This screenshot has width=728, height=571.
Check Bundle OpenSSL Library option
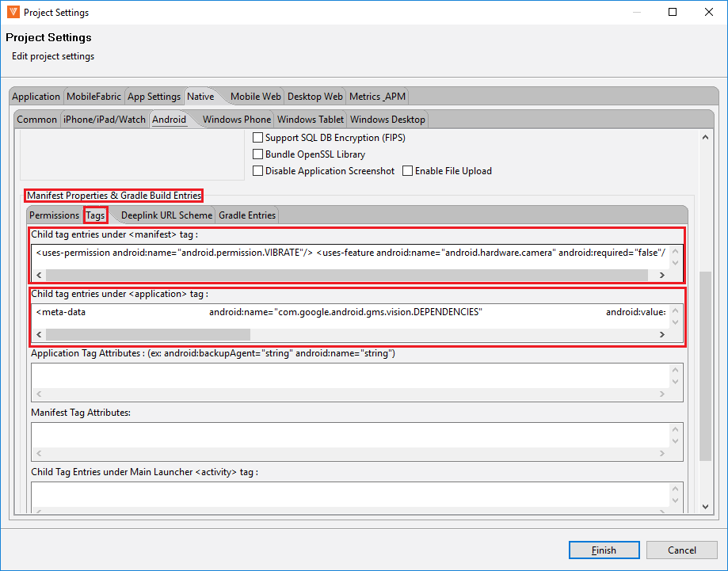click(x=257, y=154)
